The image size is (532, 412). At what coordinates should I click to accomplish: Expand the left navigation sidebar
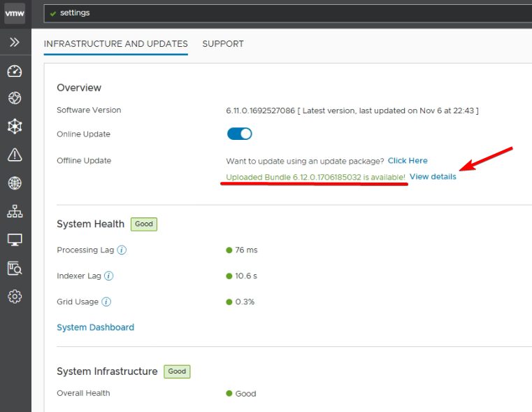(x=15, y=43)
